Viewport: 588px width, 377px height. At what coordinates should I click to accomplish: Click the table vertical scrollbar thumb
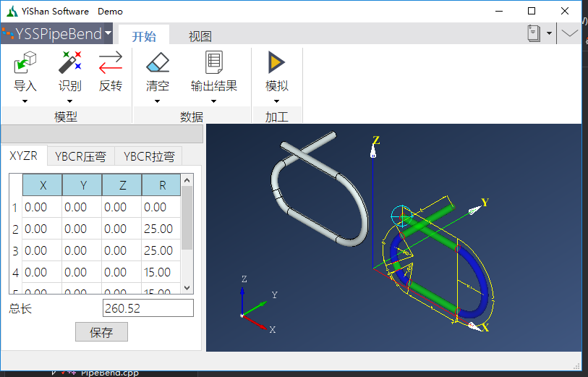point(187,218)
